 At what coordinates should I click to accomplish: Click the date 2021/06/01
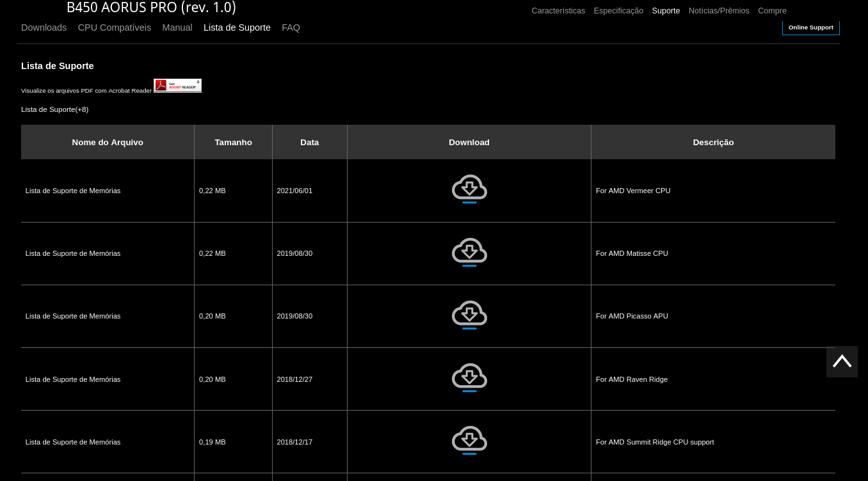click(x=294, y=191)
